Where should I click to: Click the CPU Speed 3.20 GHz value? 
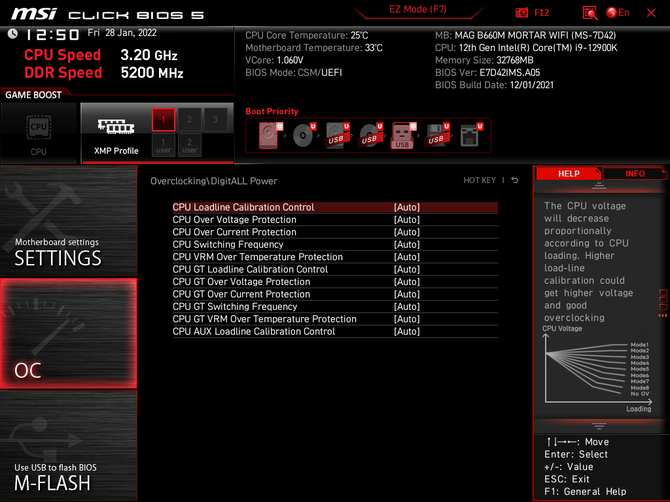coord(149,55)
